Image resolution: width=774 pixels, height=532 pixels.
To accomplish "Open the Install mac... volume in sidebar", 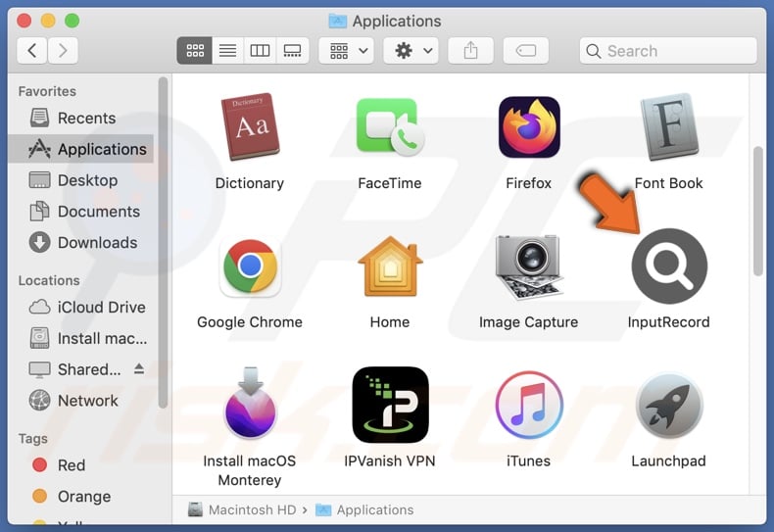I will pos(81,338).
